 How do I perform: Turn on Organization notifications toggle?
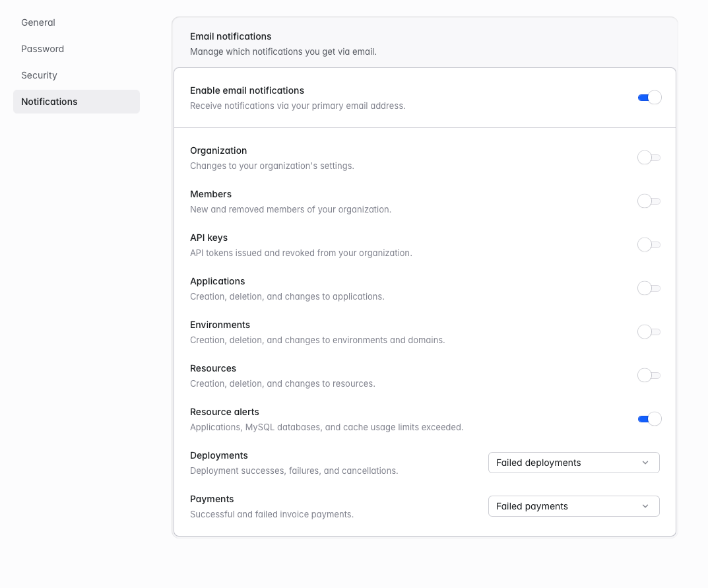click(649, 158)
